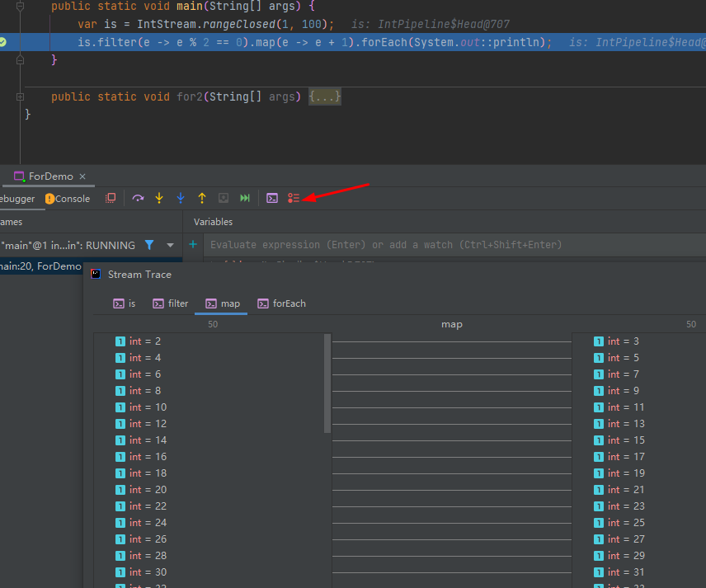706x588 pixels.
Task: Click the left 'int = 20' entry
Action: (x=141, y=490)
